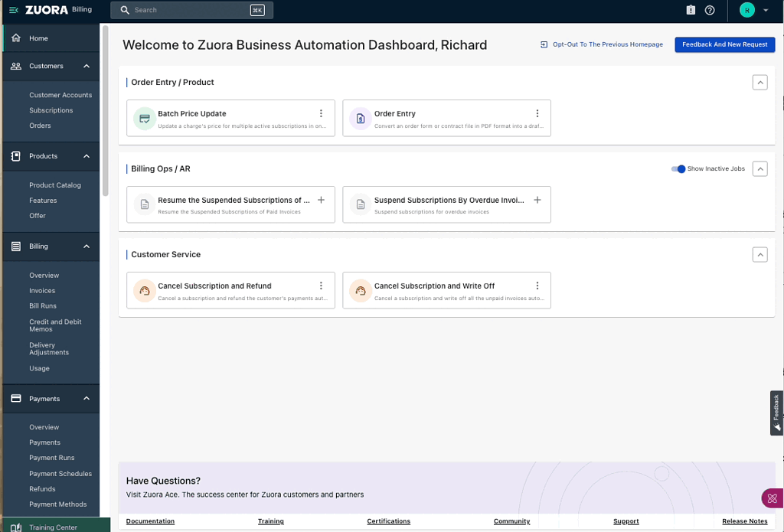
Task: Click the plus on the Resume Suspended Subscriptions card
Action: click(x=321, y=199)
